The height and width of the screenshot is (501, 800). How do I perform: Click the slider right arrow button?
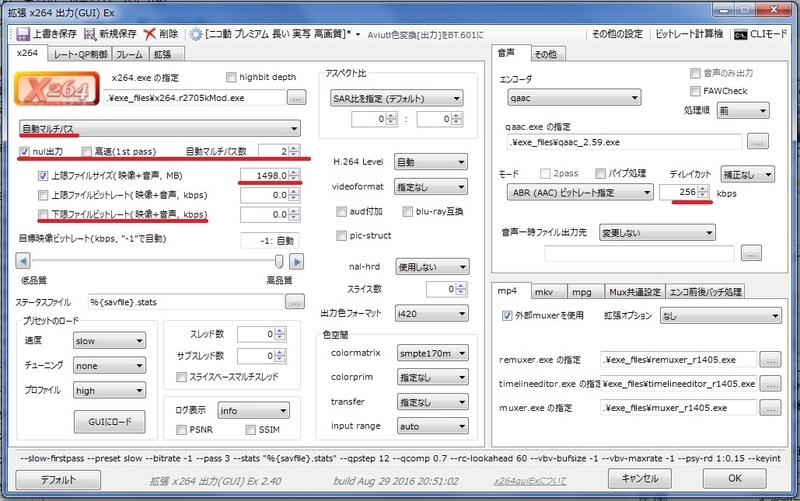[296, 261]
